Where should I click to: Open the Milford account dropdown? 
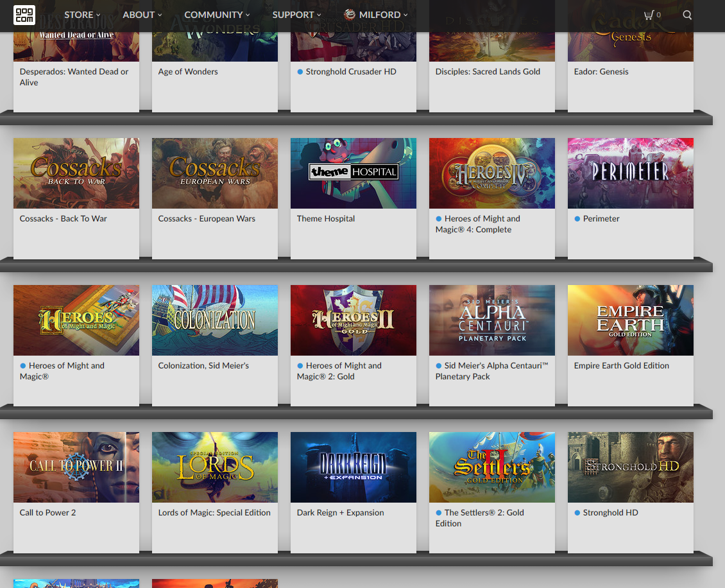(x=376, y=15)
